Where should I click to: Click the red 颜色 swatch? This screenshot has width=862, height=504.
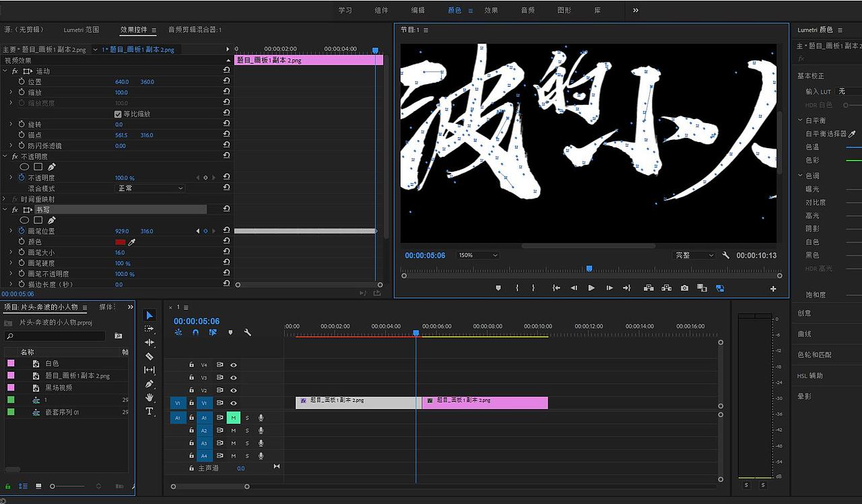[121, 242]
